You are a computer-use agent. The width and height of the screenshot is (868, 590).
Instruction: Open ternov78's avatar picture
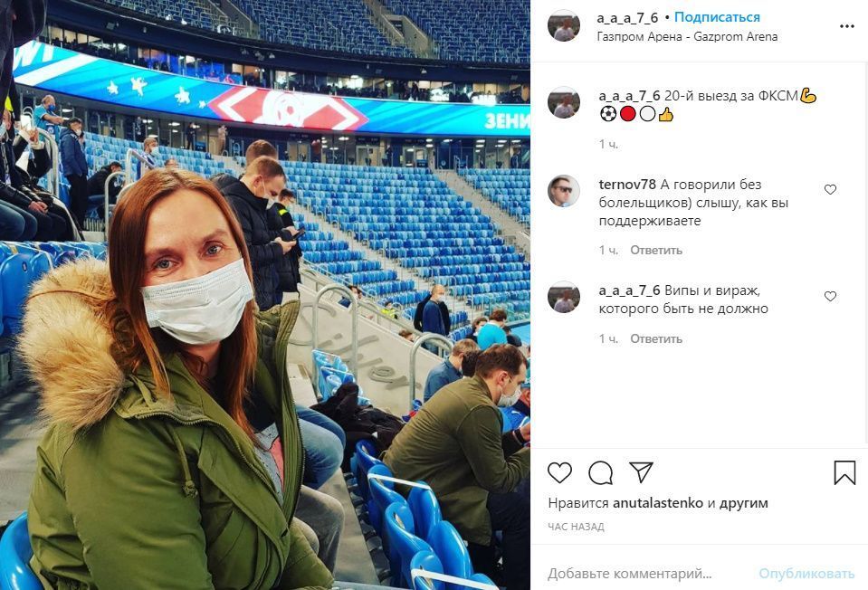click(x=564, y=191)
